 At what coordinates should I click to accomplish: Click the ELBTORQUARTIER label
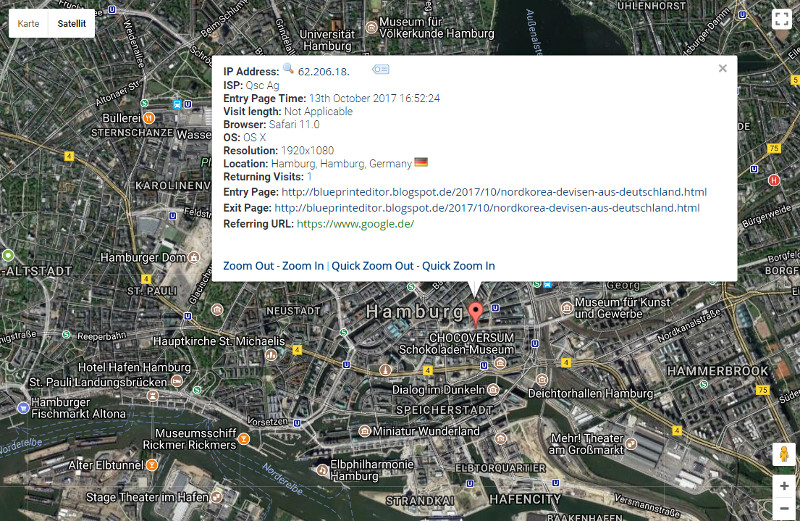(501, 468)
